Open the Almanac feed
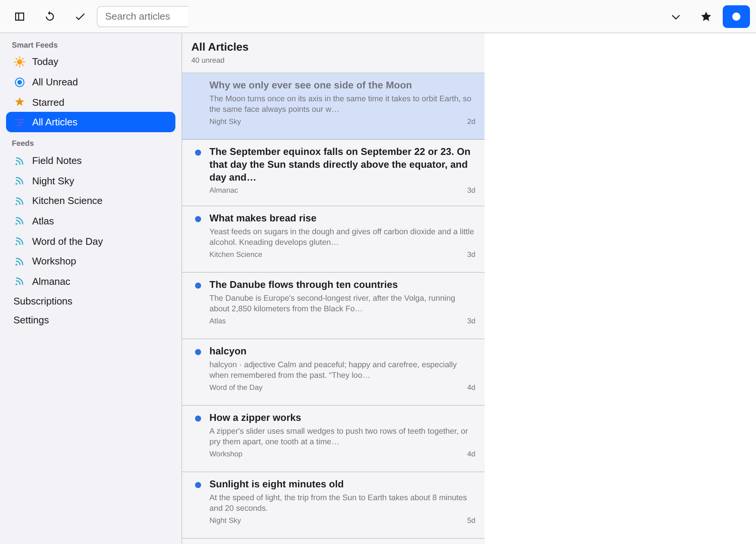This screenshot has height=544, width=756. pos(91,281)
